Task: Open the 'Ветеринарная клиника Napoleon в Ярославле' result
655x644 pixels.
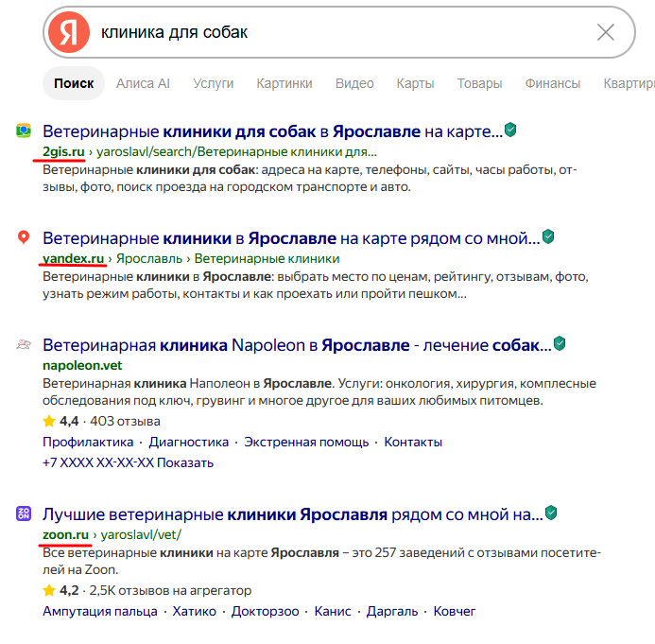Action: pyautogui.click(x=297, y=345)
